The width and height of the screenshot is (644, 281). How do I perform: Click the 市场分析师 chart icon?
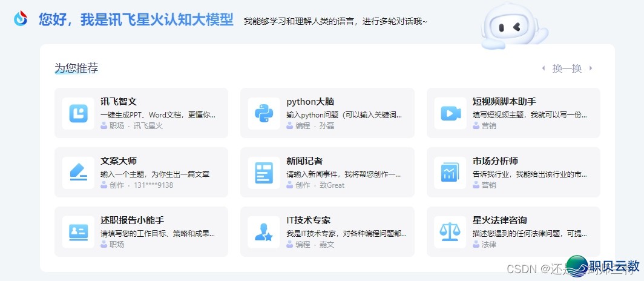(x=450, y=173)
